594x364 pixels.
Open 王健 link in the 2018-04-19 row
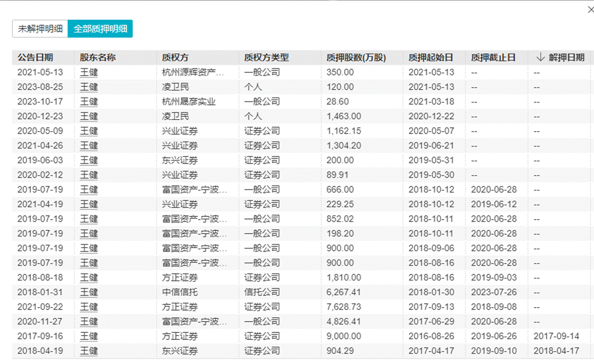(x=89, y=351)
